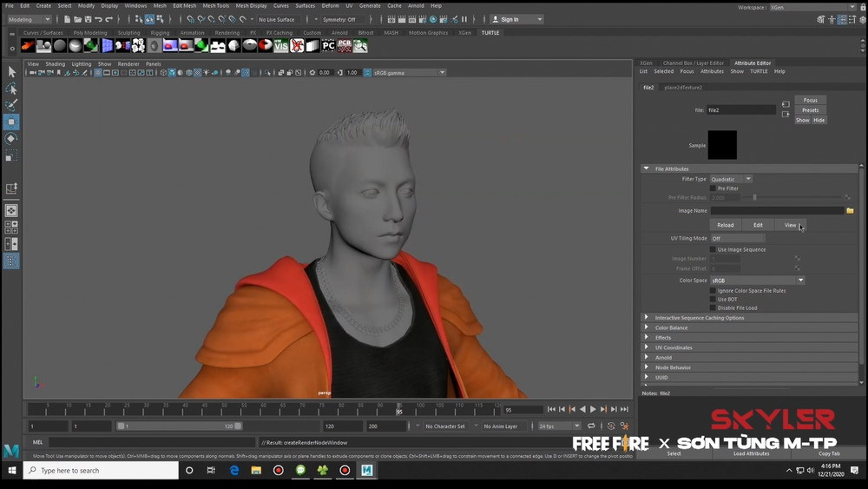Click the first orange shelf icon in TURTLE

[28, 45]
